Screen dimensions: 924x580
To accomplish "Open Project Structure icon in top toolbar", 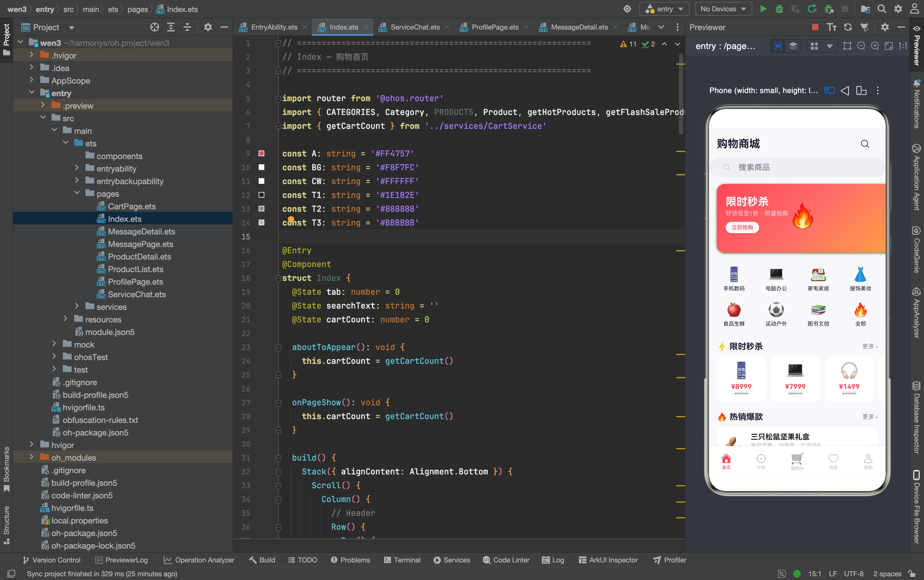I will tap(865, 9).
